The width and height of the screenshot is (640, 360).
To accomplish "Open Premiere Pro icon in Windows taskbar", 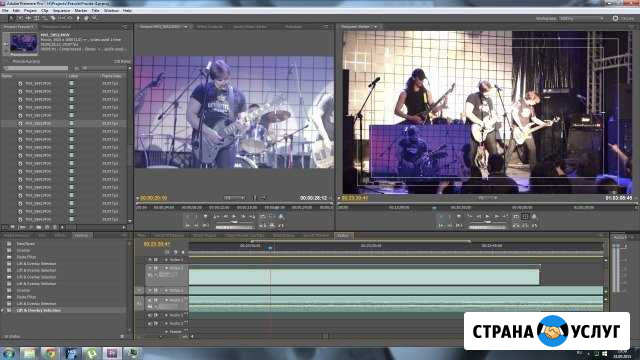I will pos(112,353).
